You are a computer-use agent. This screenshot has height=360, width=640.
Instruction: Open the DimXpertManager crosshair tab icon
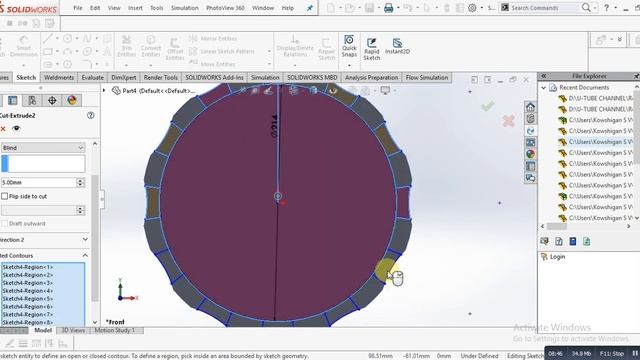click(x=52, y=100)
